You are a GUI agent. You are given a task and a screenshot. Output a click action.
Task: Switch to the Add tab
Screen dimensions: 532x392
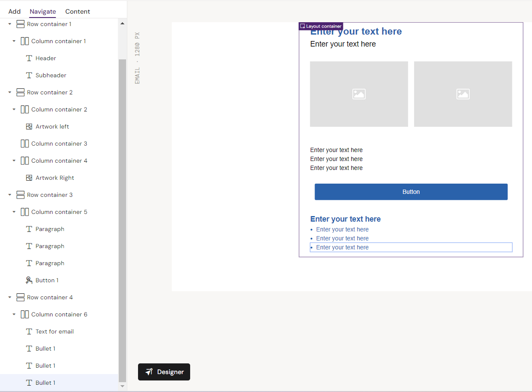tap(15, 12)
